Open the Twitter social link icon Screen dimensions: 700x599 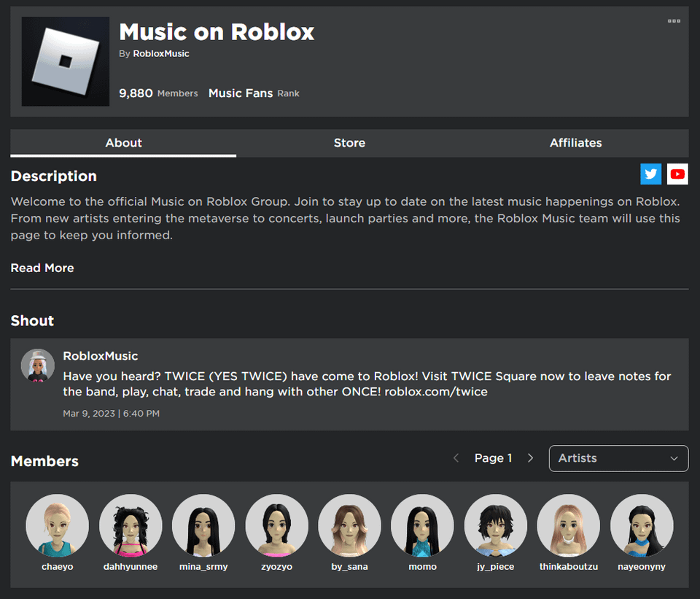[x=651, y=174]
